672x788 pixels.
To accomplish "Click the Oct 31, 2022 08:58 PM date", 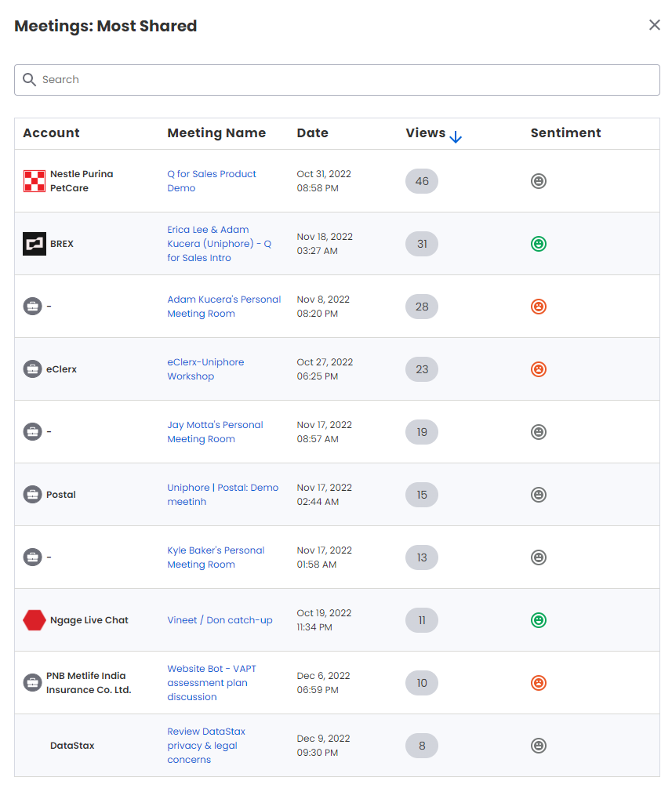I will click(324, 181).
